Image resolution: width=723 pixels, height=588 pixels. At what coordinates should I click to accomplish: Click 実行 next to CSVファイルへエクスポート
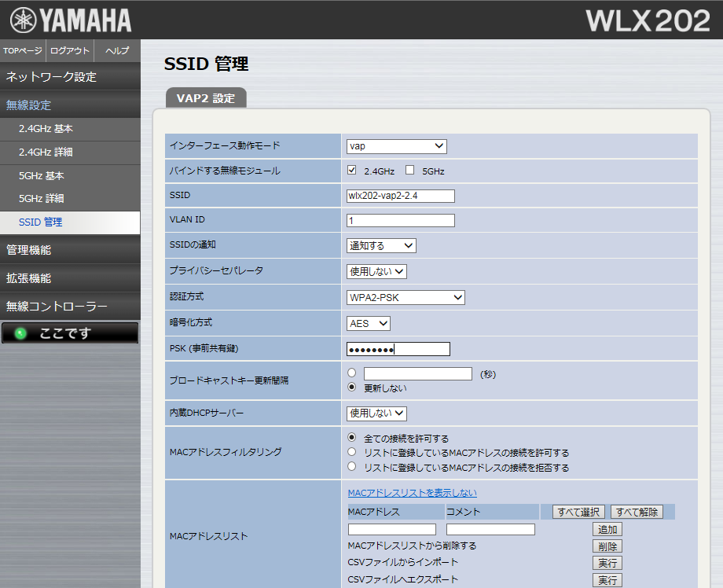pyautogui.click(x=607, y=580)
